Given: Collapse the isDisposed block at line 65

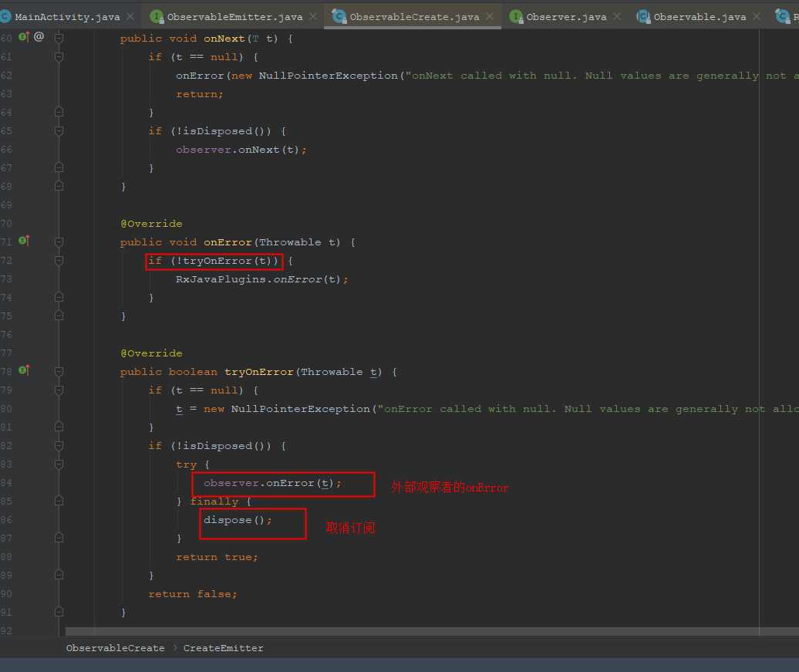Looking at the screenshot, I should coord(59,131).
